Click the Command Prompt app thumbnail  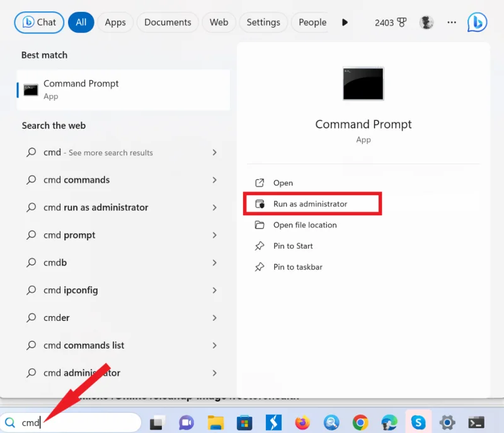(x=364, y=84)
